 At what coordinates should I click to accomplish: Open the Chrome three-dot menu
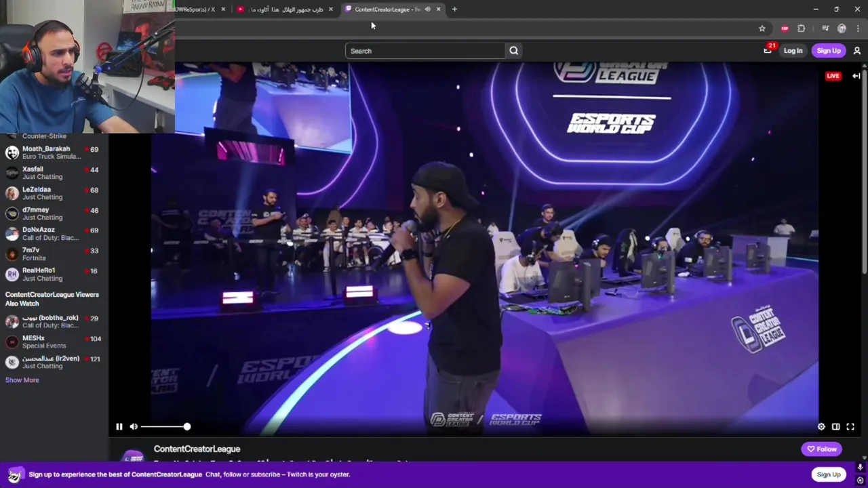pyautogui.click(x=859, y=28)
